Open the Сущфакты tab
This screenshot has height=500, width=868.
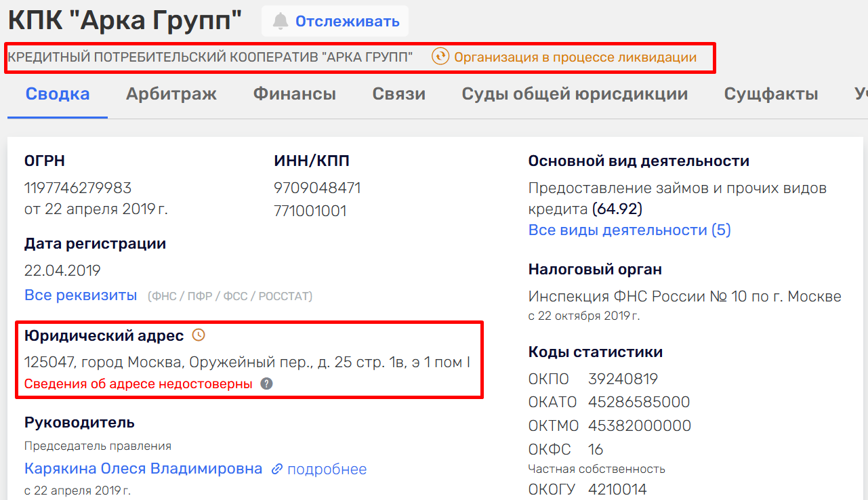click(771, 94)
